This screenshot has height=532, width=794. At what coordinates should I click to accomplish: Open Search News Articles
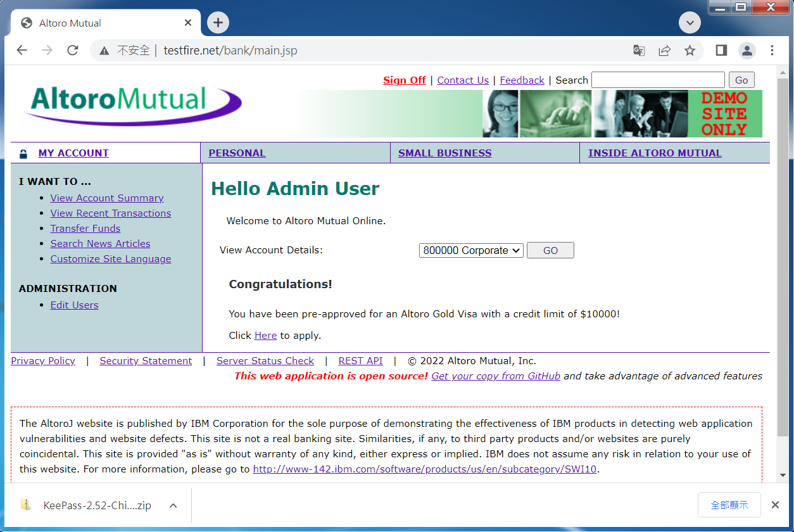[x=101, y=244]
